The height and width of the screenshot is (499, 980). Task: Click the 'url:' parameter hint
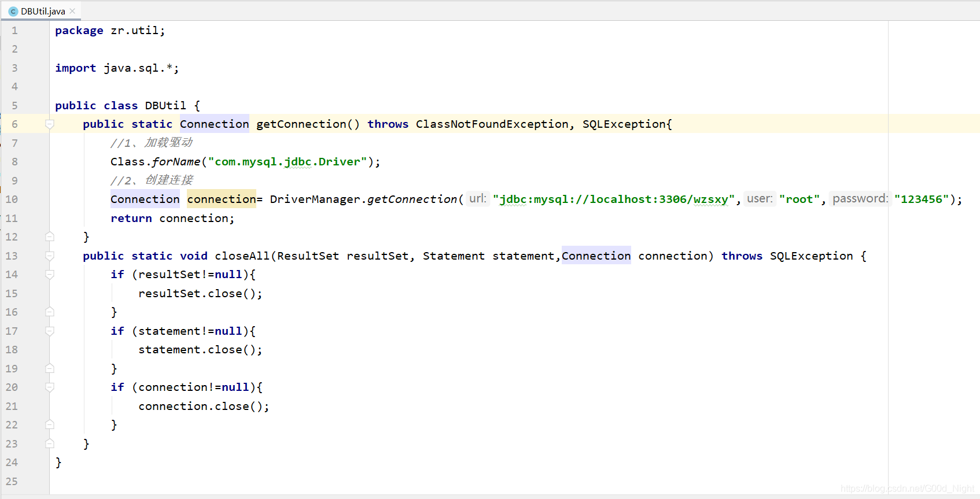tap(478, 198)
